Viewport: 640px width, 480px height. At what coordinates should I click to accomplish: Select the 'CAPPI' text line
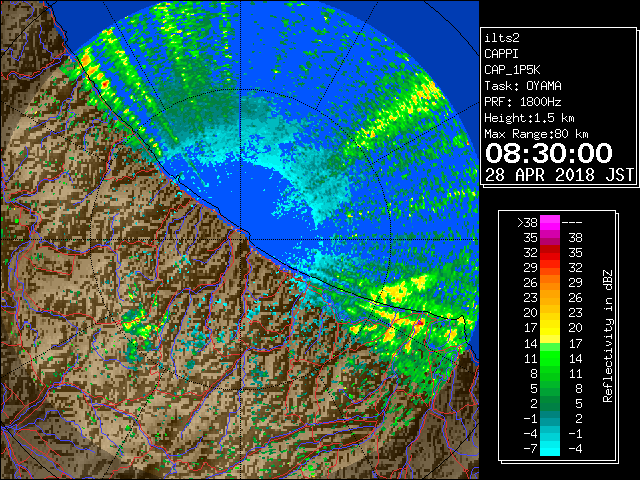pyautogui.click(x=501, y=54)
